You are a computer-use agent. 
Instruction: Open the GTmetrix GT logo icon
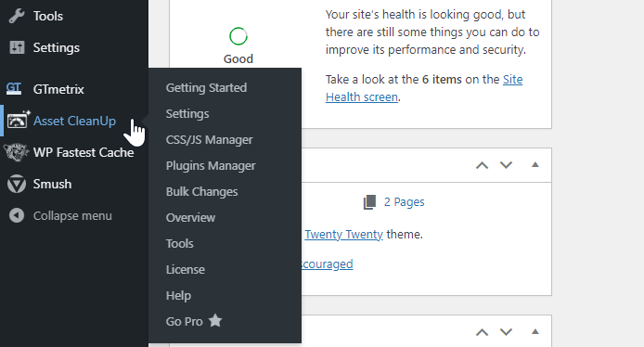tap(14, 89)
